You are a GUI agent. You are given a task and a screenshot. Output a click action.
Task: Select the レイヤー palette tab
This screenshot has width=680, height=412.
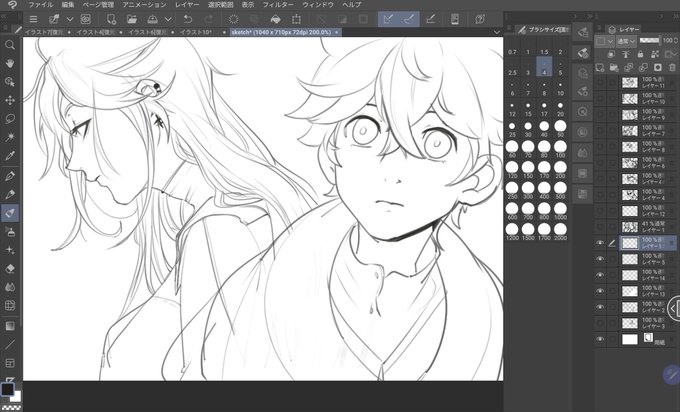point(624,29)
